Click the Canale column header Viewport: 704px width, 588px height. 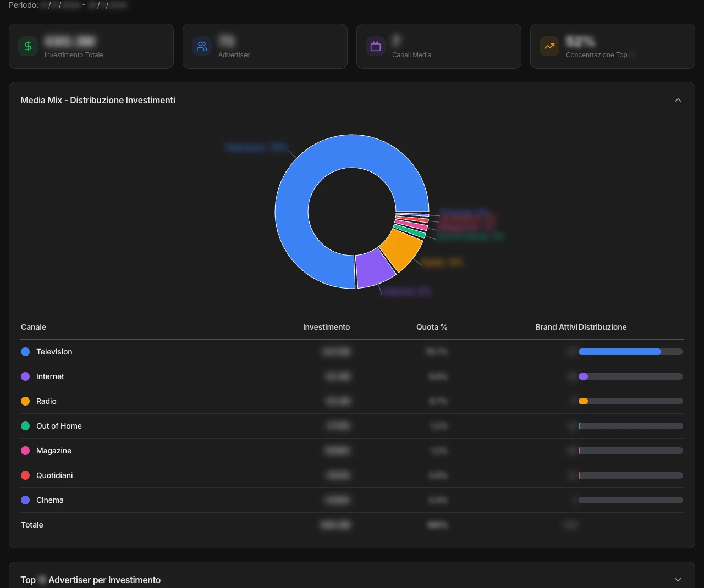pos(34,327)
